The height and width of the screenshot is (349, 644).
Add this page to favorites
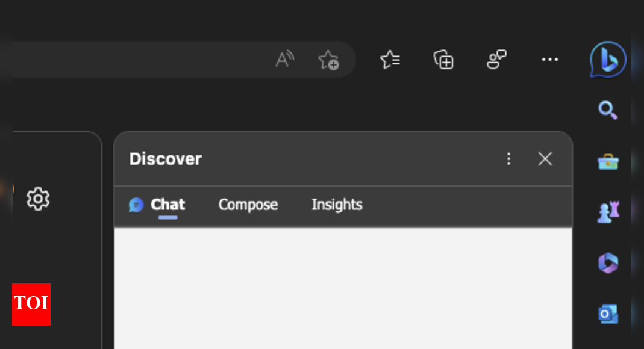[329, 60]
